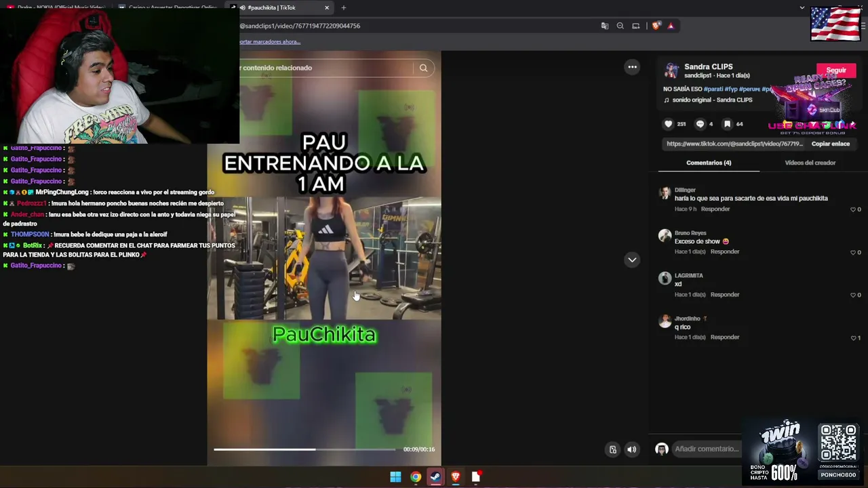
Task: Open the white document app on taskbar
Action: (x=476, y=476)
